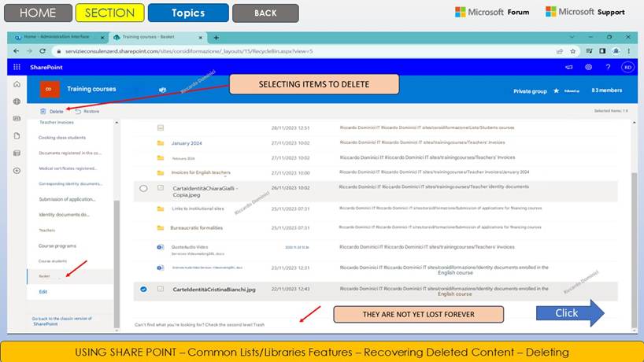Screen dimensions: 644x362
Task: Select the CartaIdentitàChiaraGialli row circle
Action: point(143,188)
